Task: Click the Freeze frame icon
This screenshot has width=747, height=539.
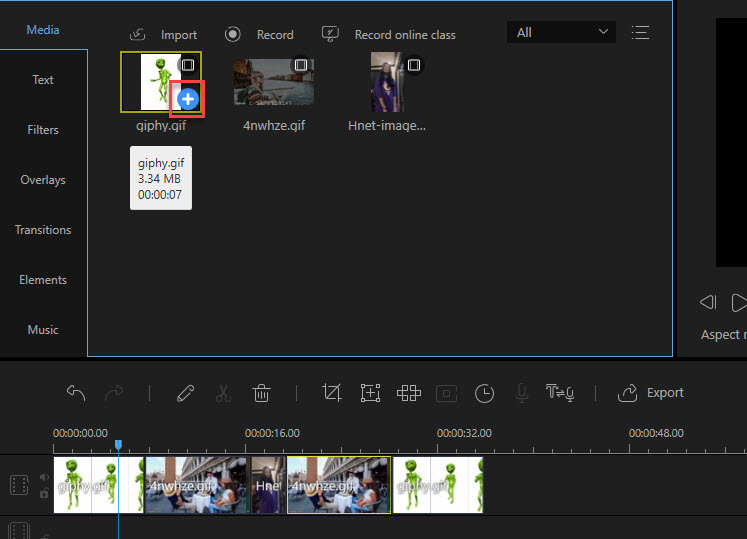Action: 446,394
